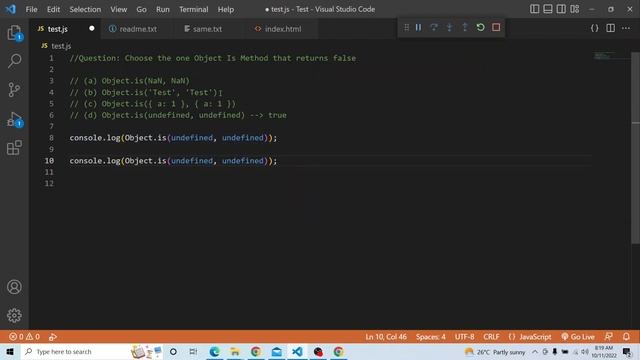Click line number 10 in gutter
The width and height of the screenshot is (640, 360).
tap(49, 161)
